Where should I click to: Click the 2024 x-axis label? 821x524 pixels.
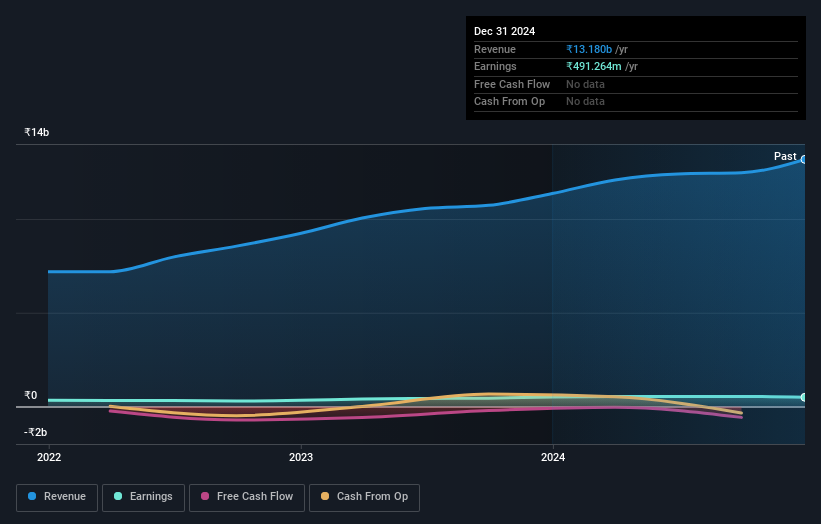coord(553,458)
